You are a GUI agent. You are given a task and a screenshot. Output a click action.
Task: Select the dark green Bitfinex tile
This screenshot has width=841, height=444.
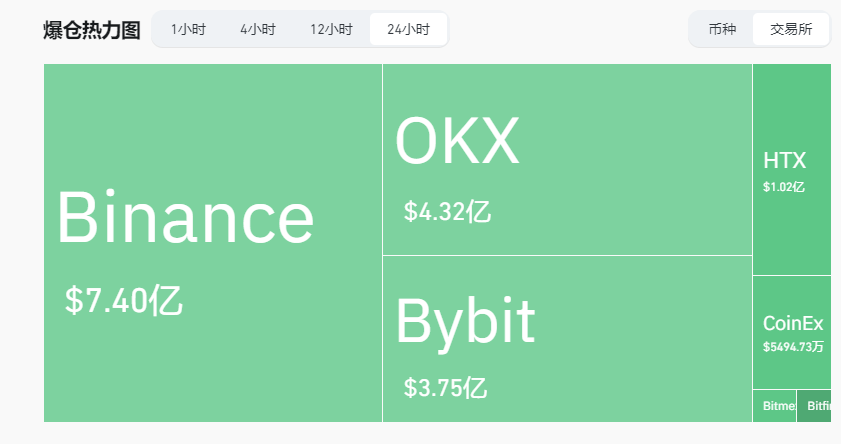pos(816,406)
